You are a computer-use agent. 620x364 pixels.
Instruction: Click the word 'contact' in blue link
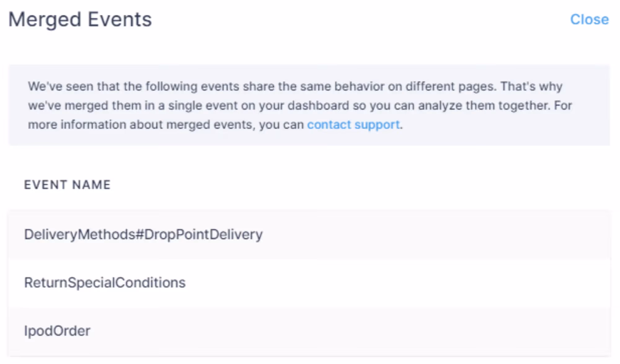pyautogui.click(x=329, y=125)
